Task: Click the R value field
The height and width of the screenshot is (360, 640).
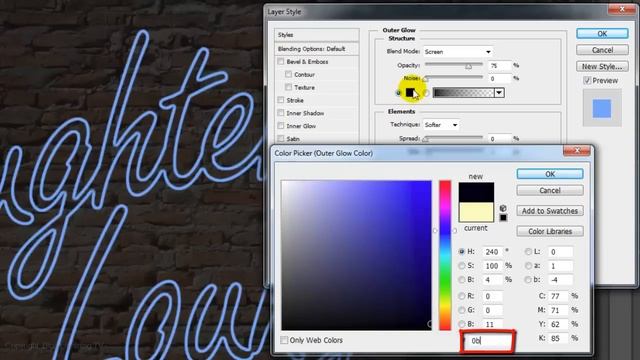Action: click(x=492, y=296)
